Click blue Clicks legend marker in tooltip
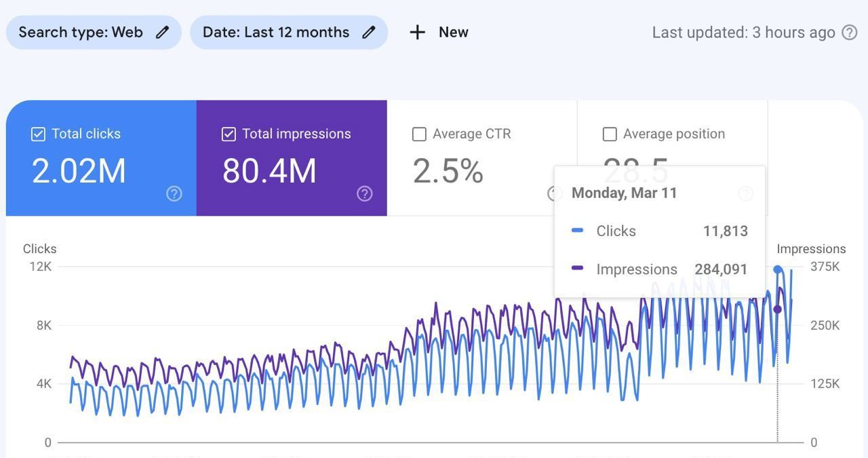The image size is (868, 458). pos(578,231)
